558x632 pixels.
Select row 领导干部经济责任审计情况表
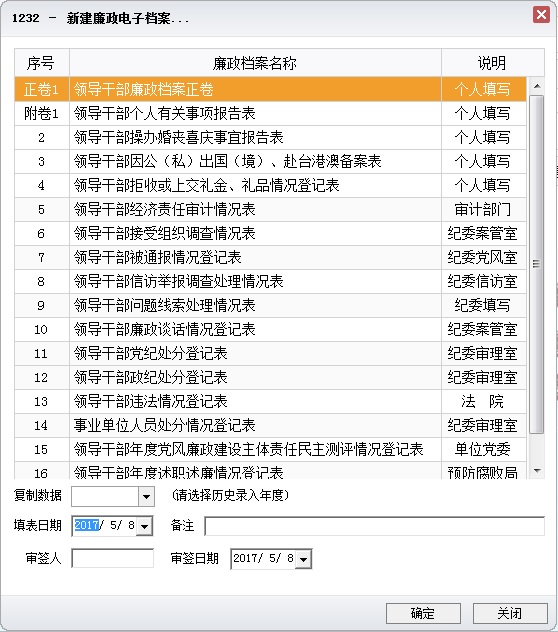(x=270, y=209)
